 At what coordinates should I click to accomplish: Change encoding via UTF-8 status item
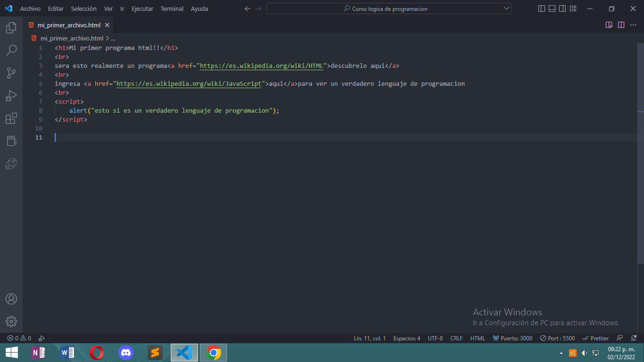[x=435, y=338]
